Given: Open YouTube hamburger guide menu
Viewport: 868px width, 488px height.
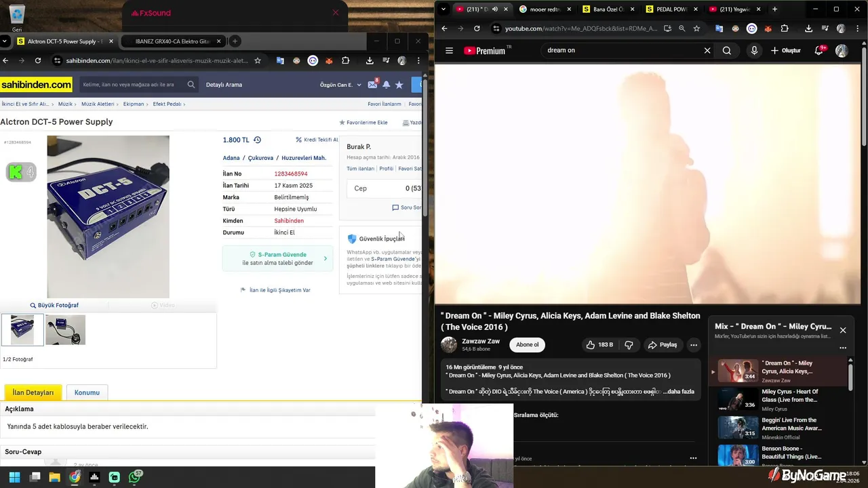Looking at the screenshot, I should click(x=449, y=50).
